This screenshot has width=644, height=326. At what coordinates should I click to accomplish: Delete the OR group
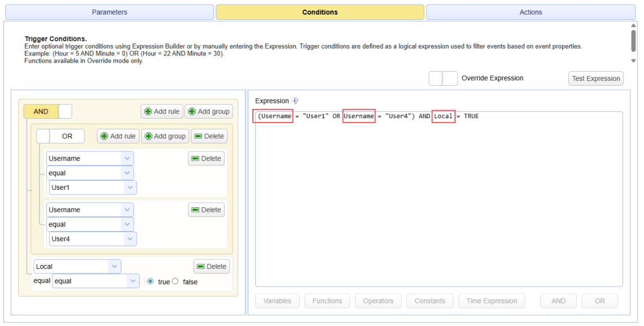point(209,136)
